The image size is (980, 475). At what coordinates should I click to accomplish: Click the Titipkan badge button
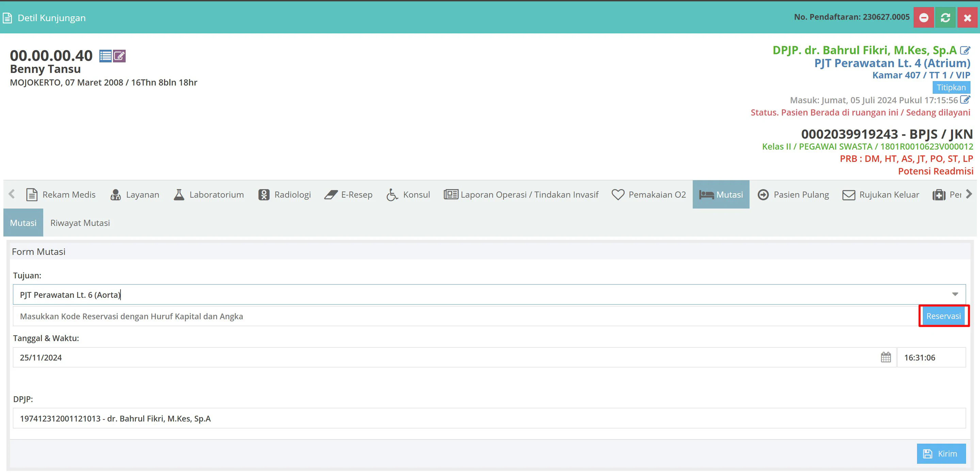click(951, 87)
